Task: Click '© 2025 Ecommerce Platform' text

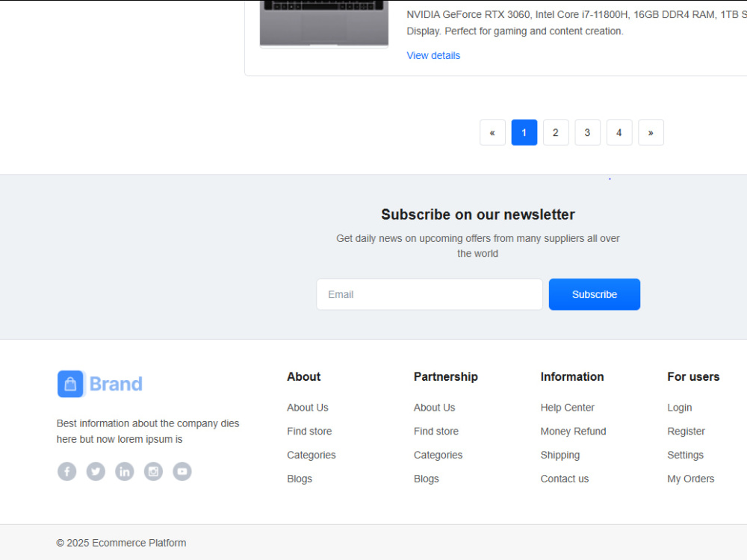Action: (x=121, y=543)
